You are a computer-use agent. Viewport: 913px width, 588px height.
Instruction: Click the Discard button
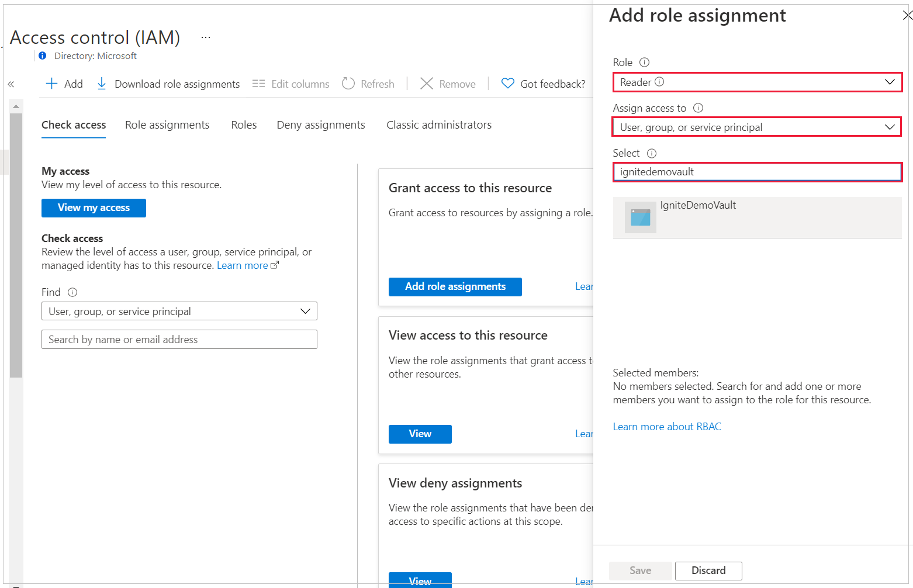708,570
